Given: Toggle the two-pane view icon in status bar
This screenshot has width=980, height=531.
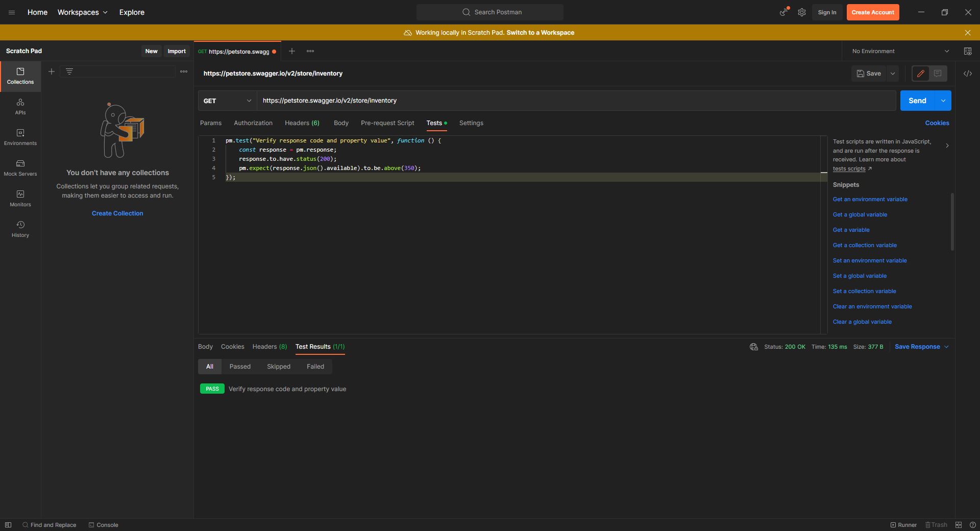Looking at the screenshot, I should 959,525.
